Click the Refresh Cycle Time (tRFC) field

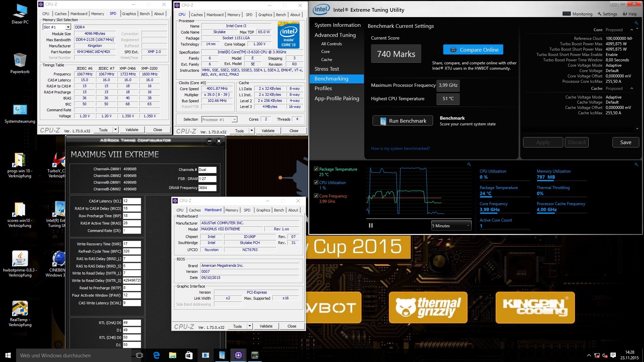click(132, 251)
